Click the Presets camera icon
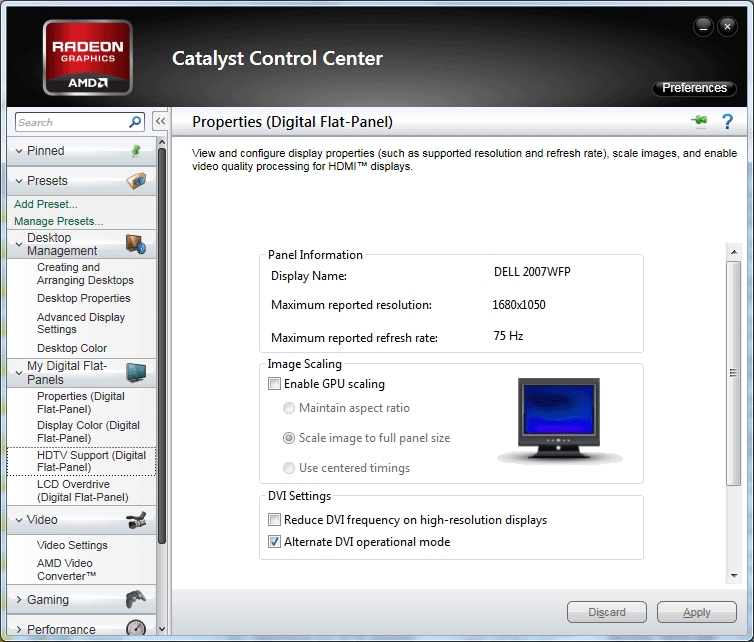Viewport: 754px width, 642px height. click(x=136, y=181)
